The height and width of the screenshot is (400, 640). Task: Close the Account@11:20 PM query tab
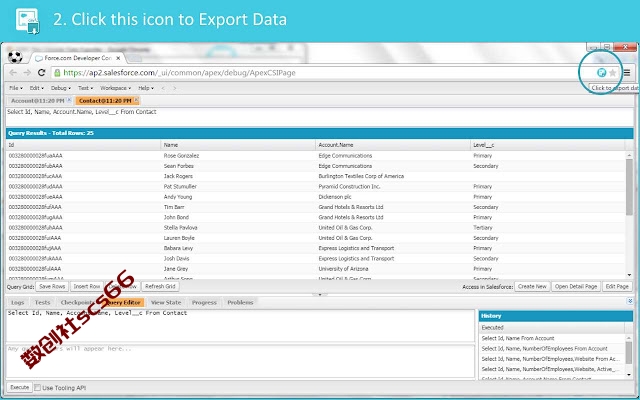pos(69,100)
